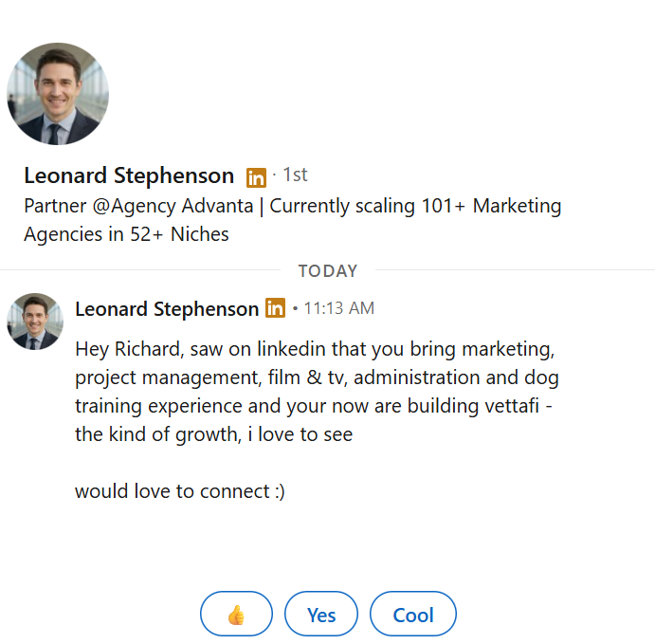The width and height of the screenshot is (655, 644).
Task: Click the 11:13 AM message timestamp
Action: point(338,309)
